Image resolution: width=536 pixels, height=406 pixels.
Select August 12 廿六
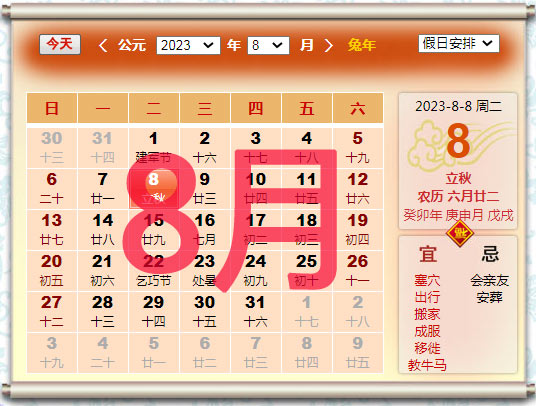click(x=358, y=189)
